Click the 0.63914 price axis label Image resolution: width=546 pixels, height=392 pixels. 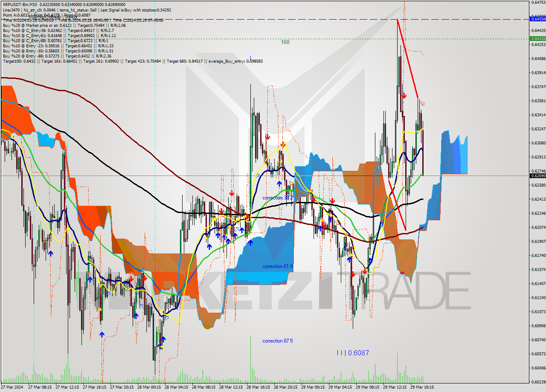pyautogui.click(x=538, y=72)
